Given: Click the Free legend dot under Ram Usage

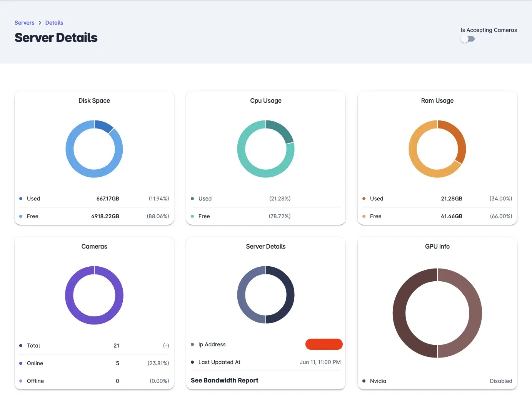Looking at the screenshot, I should click(364, 216).
